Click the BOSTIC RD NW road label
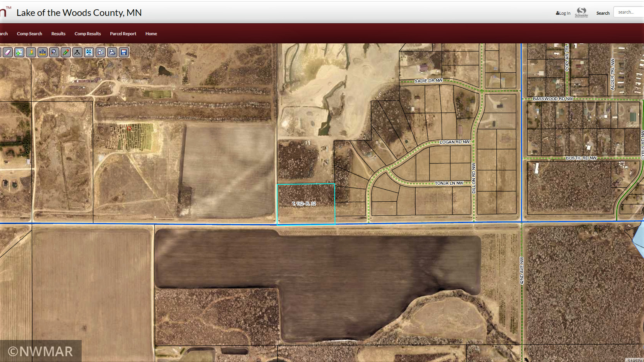 581,158
